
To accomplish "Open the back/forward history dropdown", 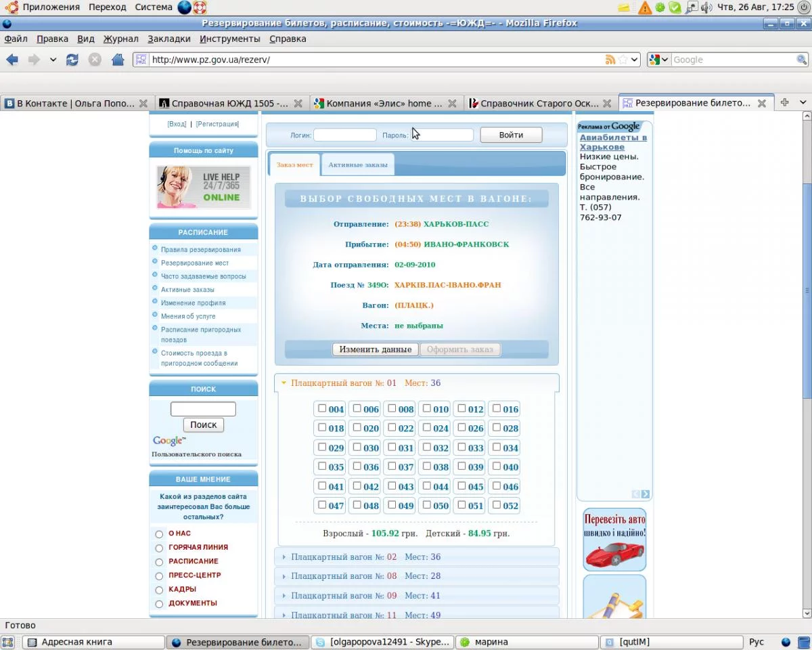I will (x=53, y=60).
